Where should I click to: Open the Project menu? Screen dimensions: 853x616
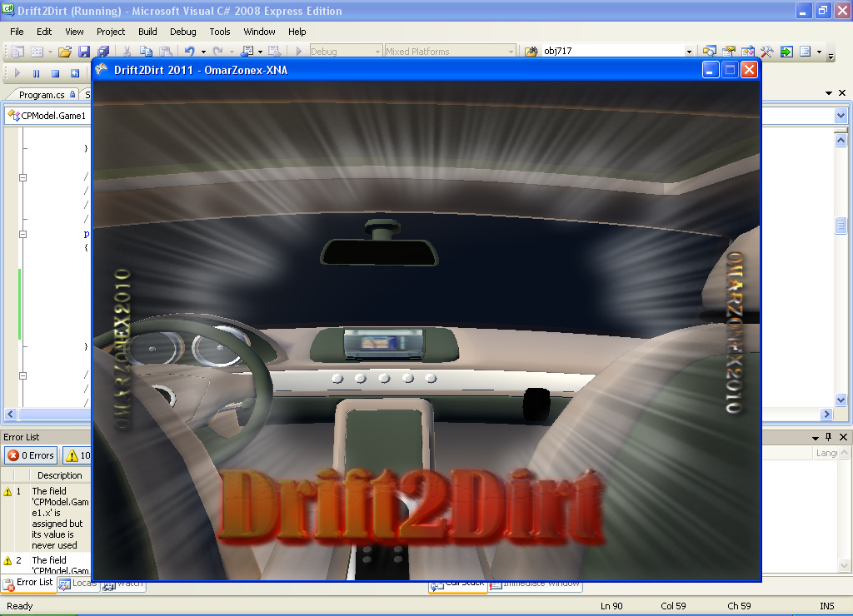[x=111, y=32]
